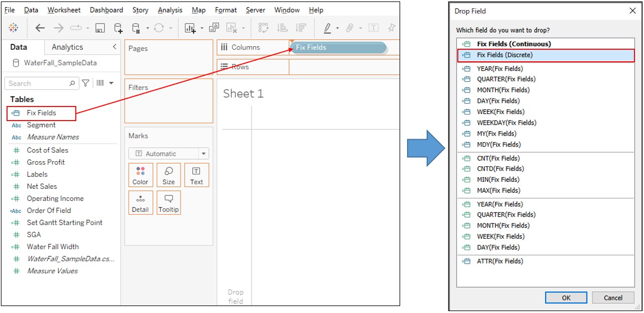Open the Automatic mark type dropdown

169,154
